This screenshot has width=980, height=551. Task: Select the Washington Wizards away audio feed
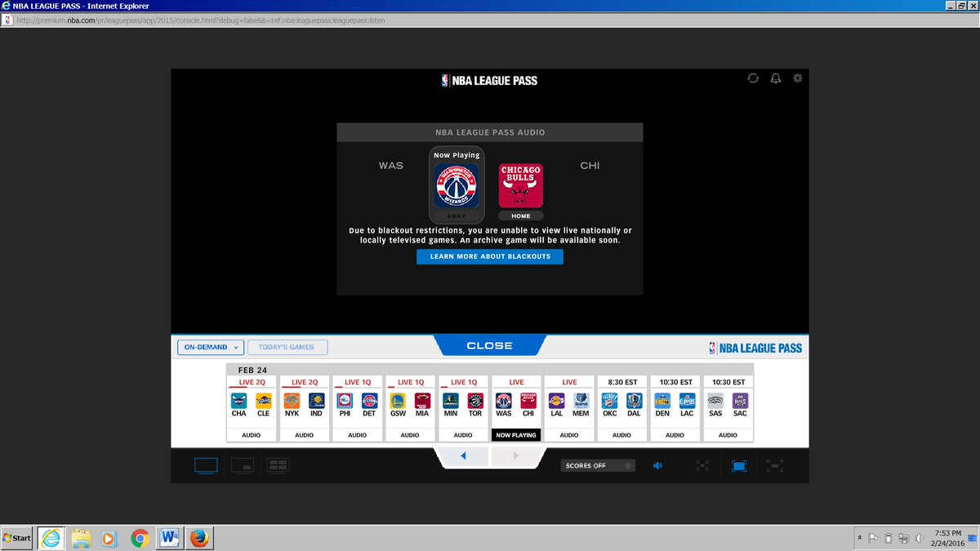click(456, 186)
